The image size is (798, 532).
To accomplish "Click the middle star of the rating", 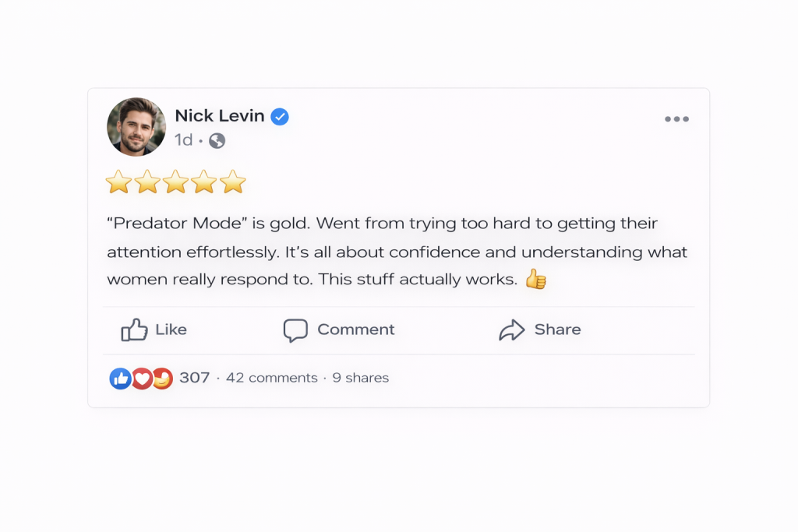I will (176, 182).
